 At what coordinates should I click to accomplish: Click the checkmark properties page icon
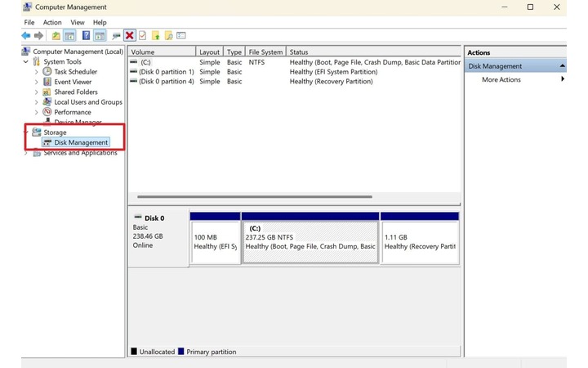[x=142, y=36]
